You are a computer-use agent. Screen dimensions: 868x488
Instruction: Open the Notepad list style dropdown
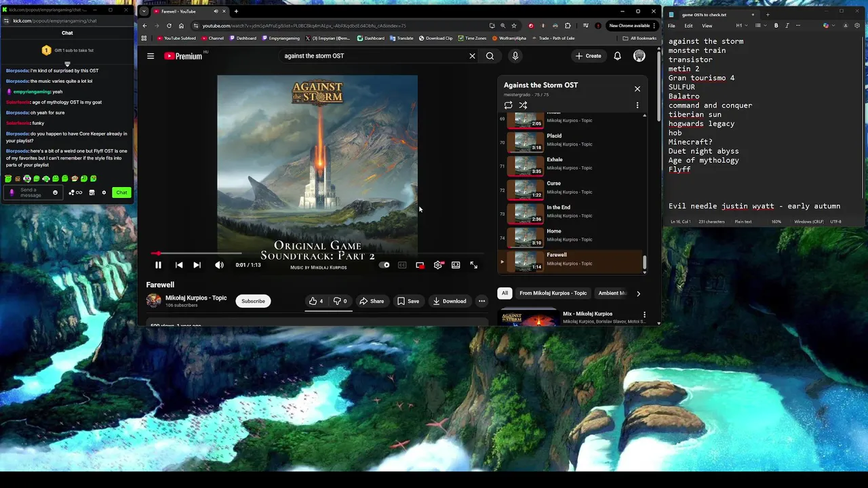(759, 26)
